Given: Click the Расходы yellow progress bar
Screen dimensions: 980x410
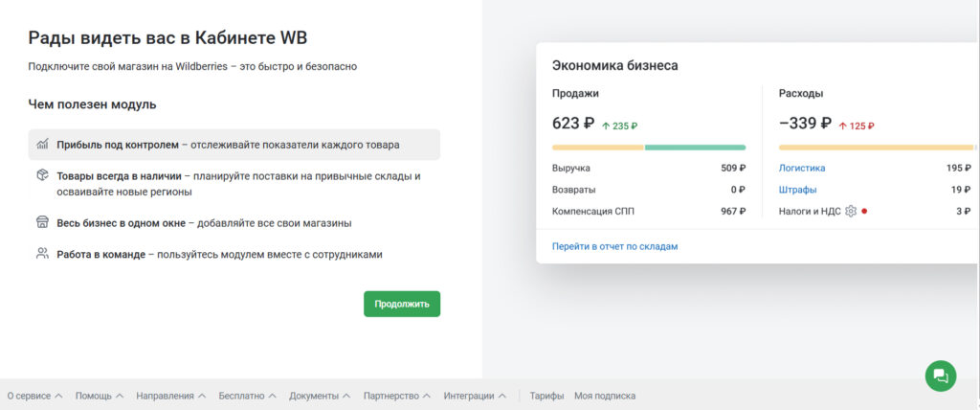Looking at the screenshot, I should coord(877,148).
